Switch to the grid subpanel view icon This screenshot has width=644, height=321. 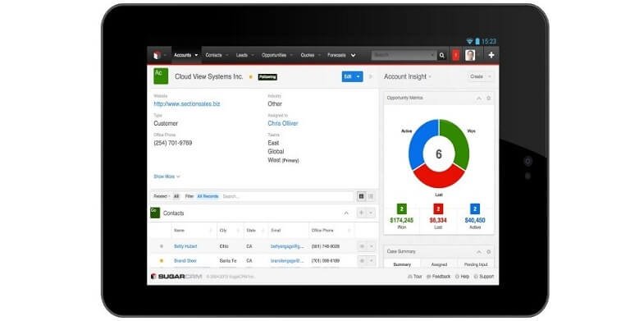(x=362, y=196)
